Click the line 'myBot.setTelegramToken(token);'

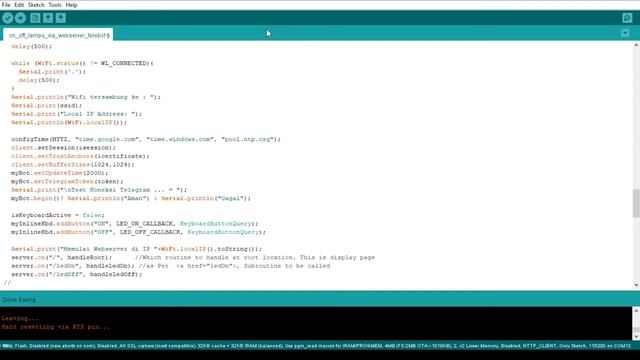(x=67, y=181)
